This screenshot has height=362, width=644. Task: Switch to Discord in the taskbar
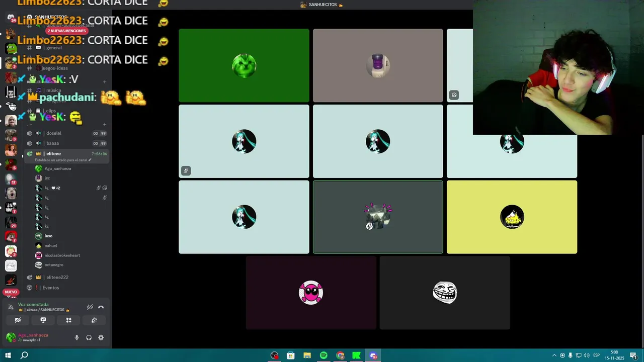pos(373,355)
